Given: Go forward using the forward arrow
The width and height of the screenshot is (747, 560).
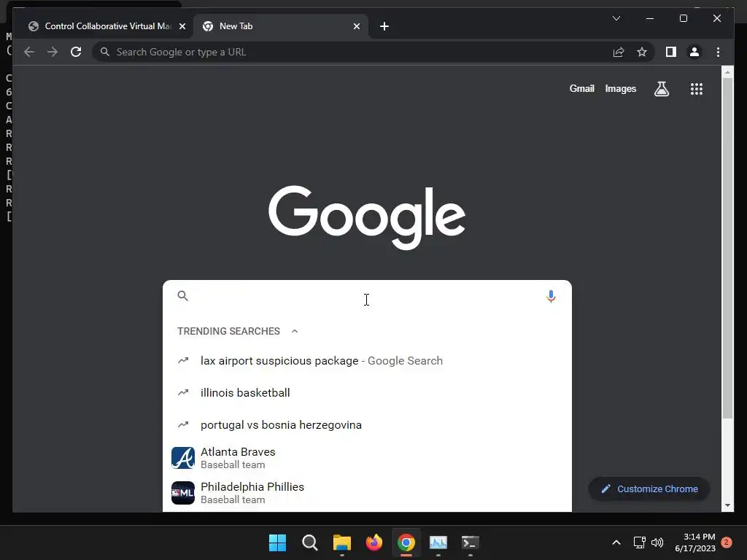Looking at the screenshot, I should pos(53,52).
